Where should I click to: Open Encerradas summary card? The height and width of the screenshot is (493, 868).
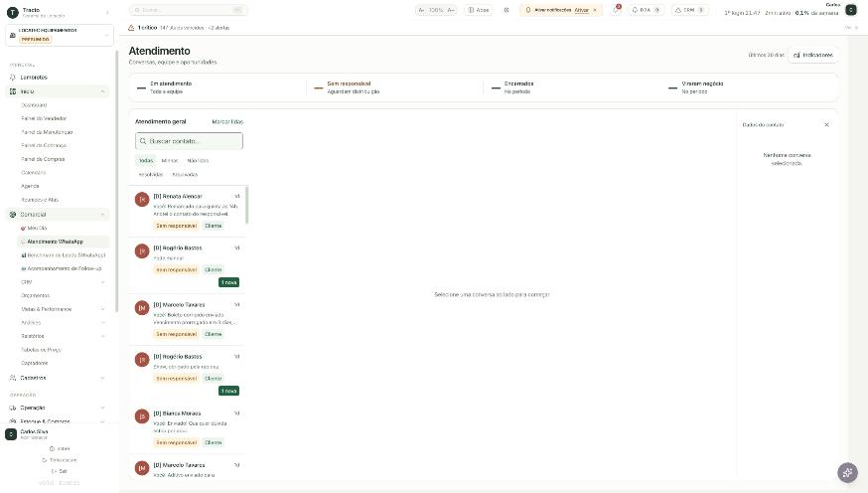(x=572, y=87)
